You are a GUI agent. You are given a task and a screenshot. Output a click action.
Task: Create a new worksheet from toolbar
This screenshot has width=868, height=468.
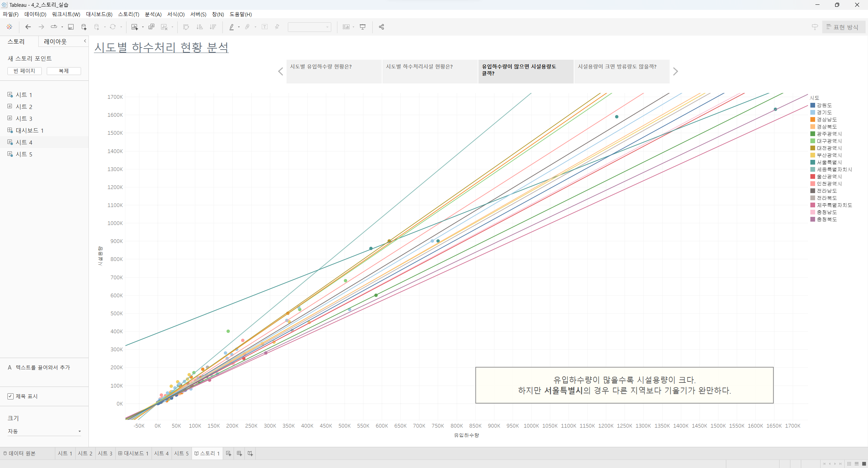click(135, 27)
